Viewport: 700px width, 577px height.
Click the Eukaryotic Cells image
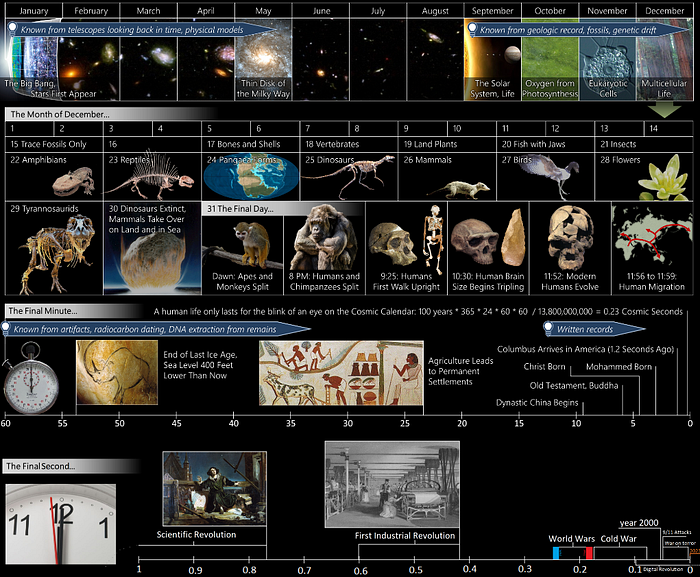coord(607,59)
